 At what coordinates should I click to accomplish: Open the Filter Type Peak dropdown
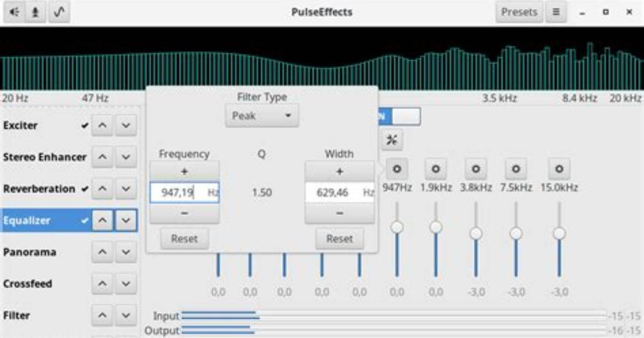262,116
